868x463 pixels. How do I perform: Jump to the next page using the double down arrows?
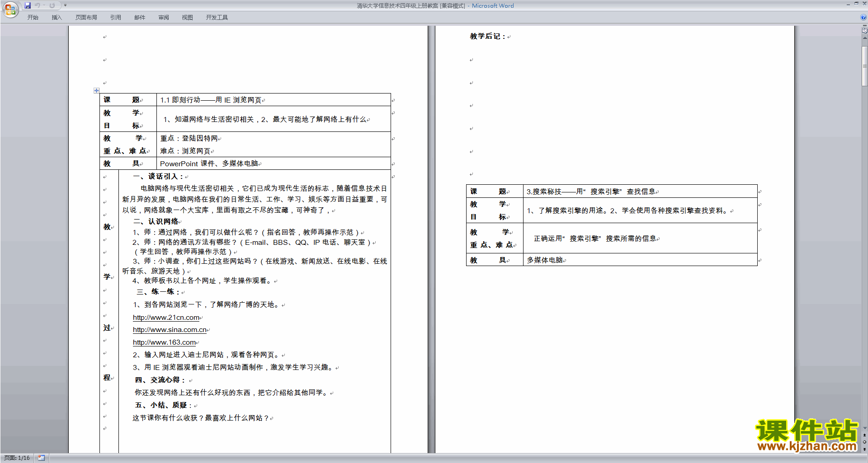864,449
